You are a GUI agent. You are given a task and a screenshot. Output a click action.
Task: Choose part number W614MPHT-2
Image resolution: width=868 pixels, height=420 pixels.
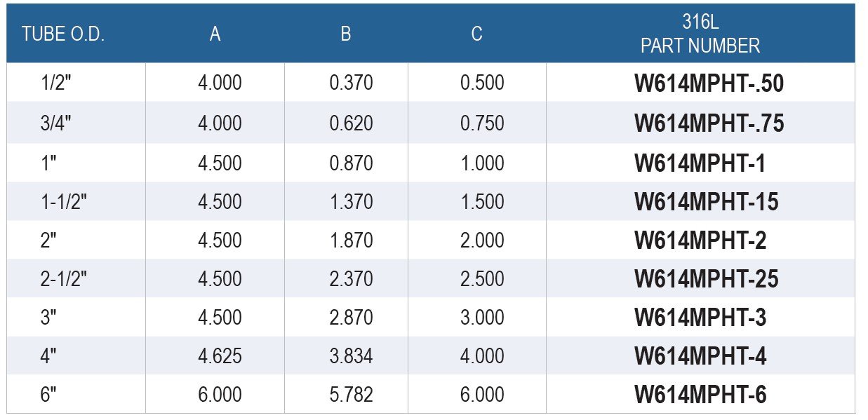700,241
